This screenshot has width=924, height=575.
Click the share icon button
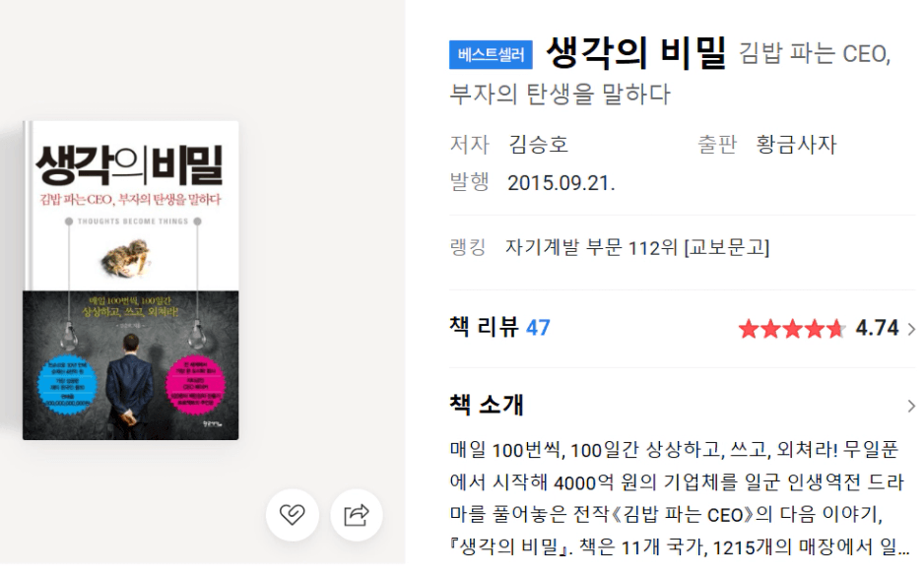point(357,515)
